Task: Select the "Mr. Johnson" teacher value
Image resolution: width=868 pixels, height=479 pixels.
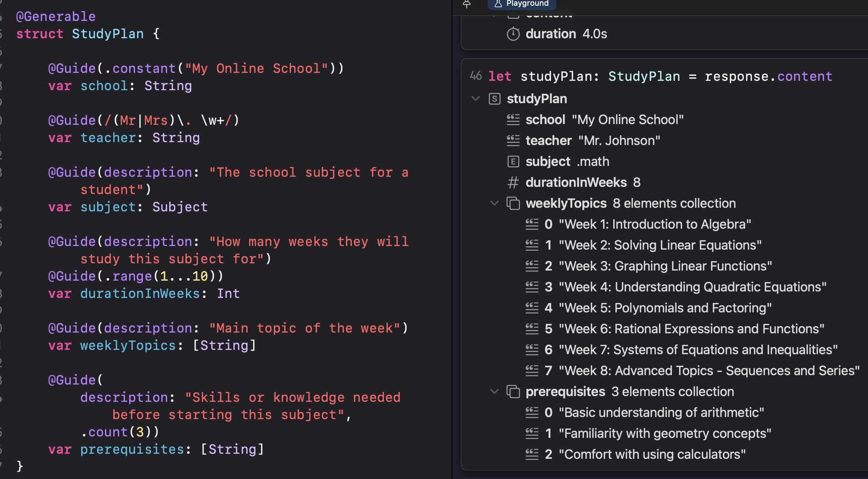Action: tap(619, 141)
